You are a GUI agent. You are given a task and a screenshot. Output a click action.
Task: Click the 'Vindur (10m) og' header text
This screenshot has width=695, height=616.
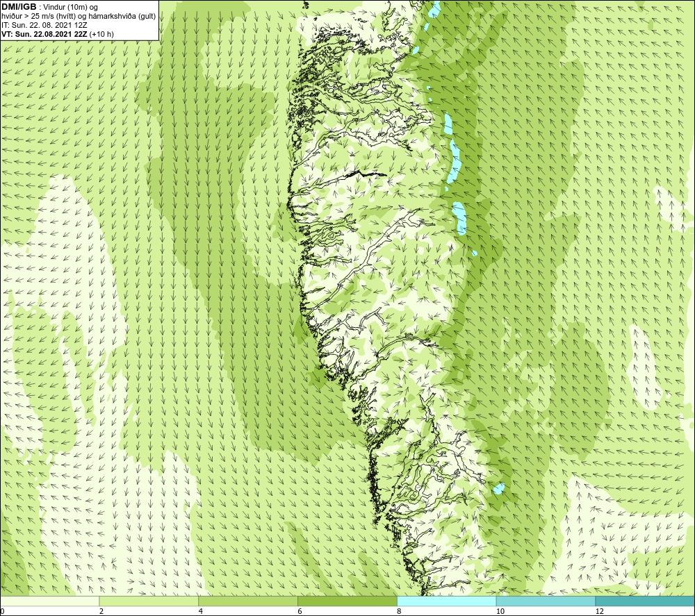coord(70,8)
